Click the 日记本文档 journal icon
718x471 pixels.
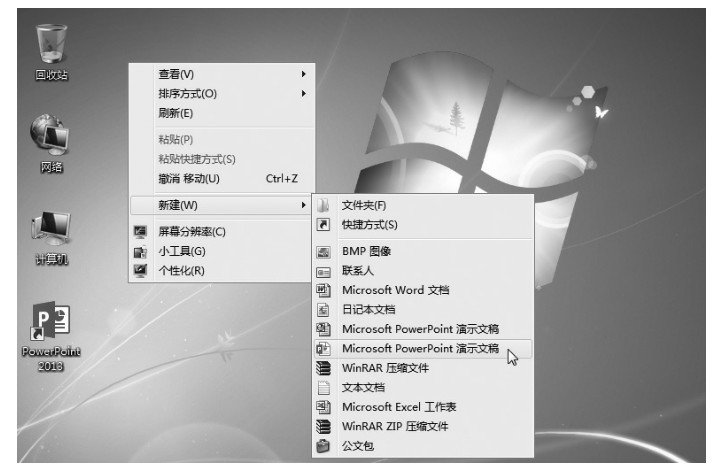click(323, 310)
